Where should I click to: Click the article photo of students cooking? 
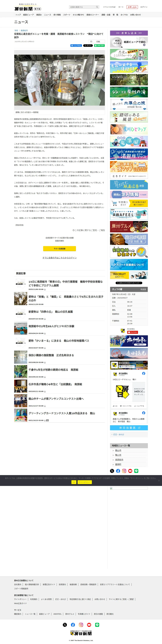coord(60,80)
